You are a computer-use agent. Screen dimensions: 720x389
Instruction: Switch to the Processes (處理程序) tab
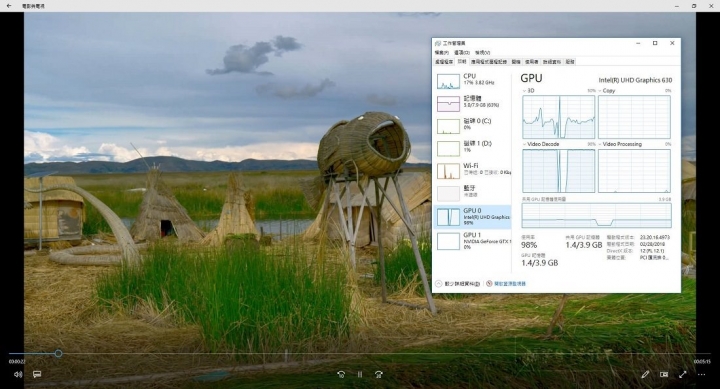click(444, 62)
